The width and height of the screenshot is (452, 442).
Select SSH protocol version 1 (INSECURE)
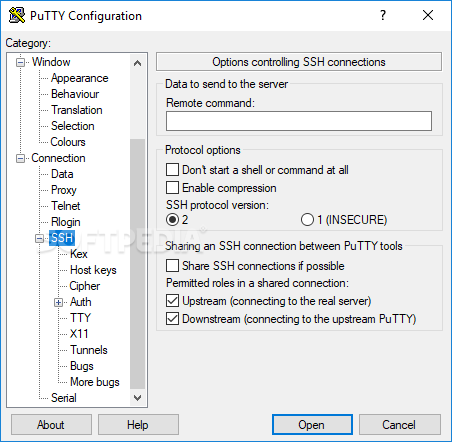[x=307, y=220]
